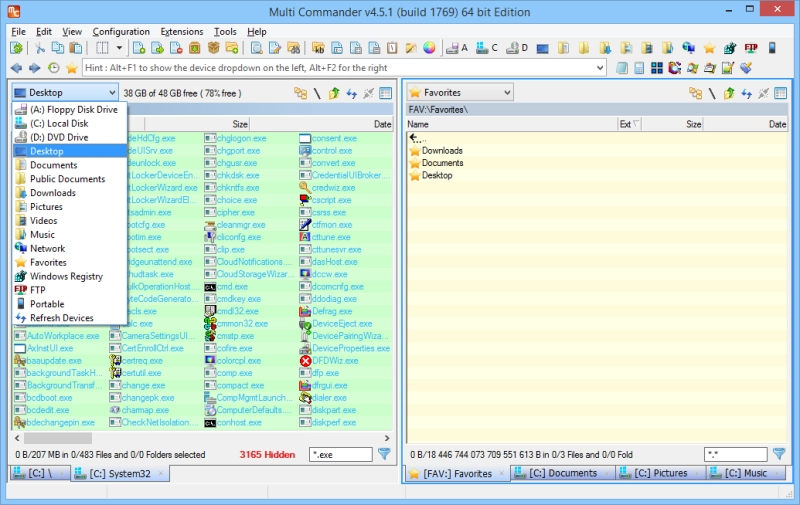Image resolution: width=800 pixels, height=505 pixels.
Task: Click the delete file icon with red minus
Action: click(x=176, y=48)
